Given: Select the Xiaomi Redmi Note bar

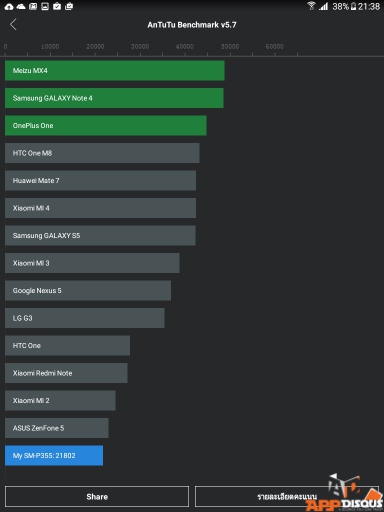Looking at the screenshot, I should (x=66, y=373).
